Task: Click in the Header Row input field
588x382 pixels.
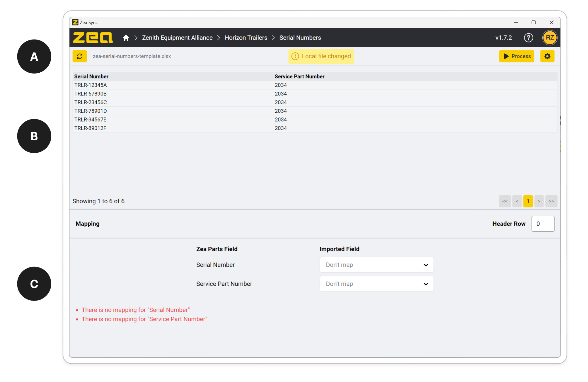Action: tap(543, 224)
